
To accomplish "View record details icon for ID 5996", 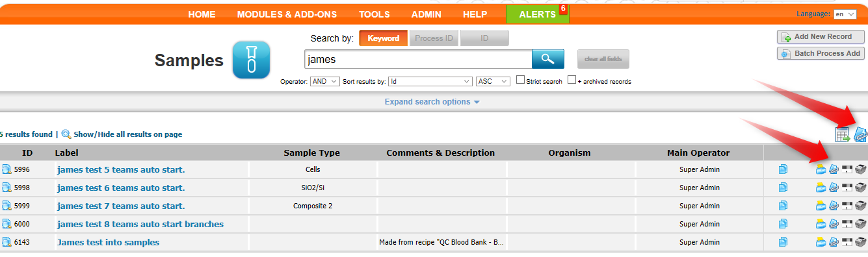I will click(x=6, y=169).
